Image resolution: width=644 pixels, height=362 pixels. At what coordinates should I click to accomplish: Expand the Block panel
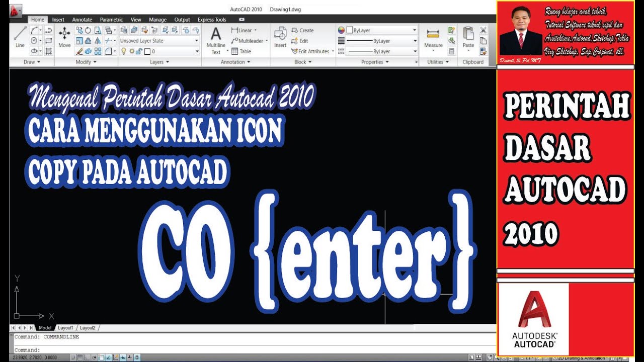coord(303,62)
